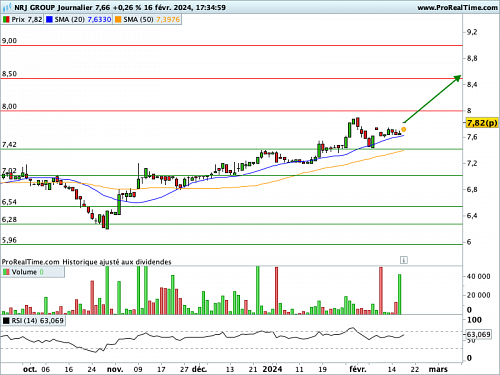
Task: Open the www.ProRealTime.com link
Action: pos(457,7)
